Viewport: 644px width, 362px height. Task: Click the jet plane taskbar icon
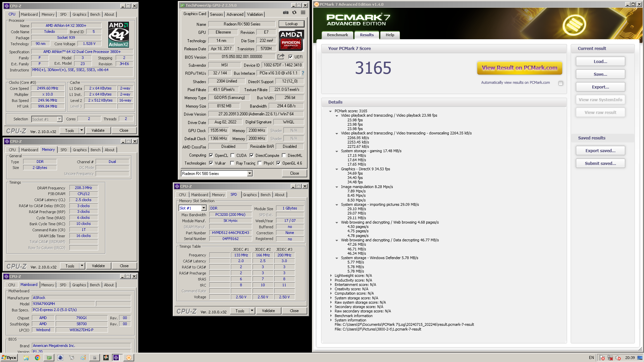click(72, 358)
